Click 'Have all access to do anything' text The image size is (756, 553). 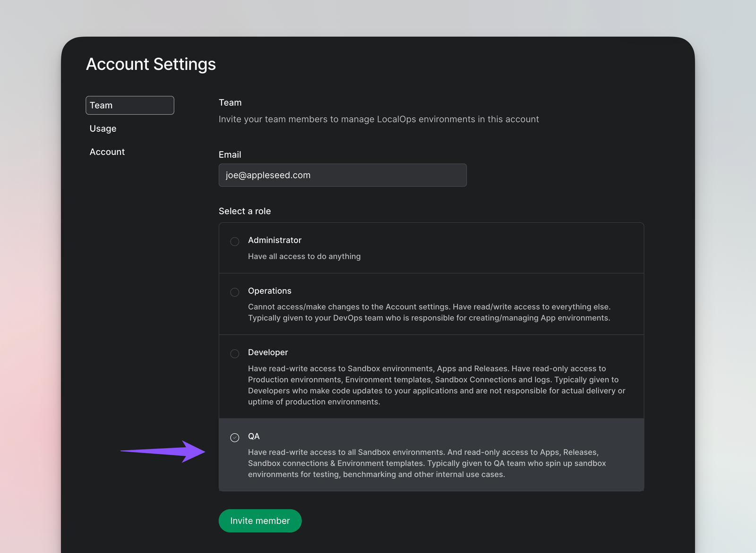(304, 256)
